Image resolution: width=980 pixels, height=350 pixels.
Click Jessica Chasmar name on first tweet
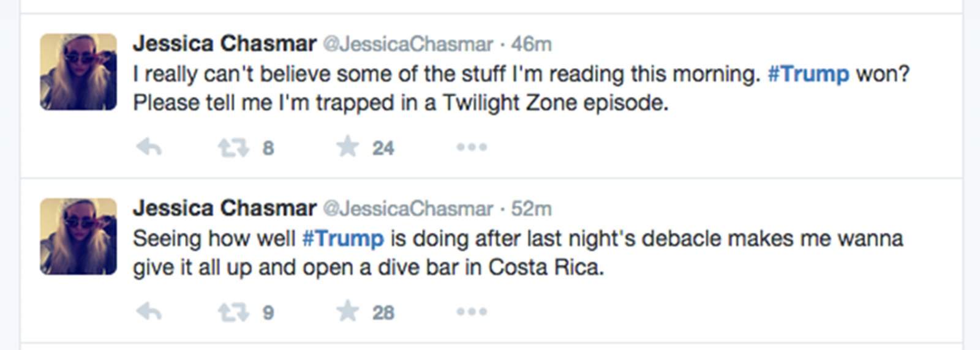coord(224,43)
